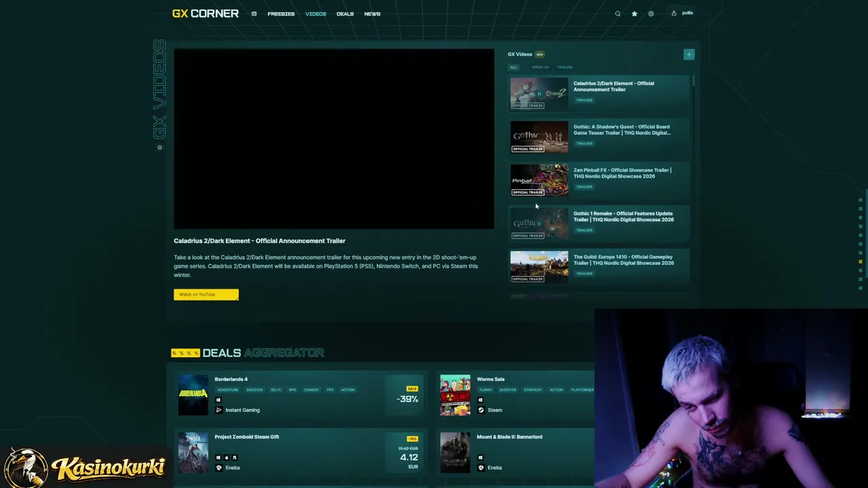Click Trailers tag under Gothic Shadow's Quest
868x488 pixels.
pos(584,143)
